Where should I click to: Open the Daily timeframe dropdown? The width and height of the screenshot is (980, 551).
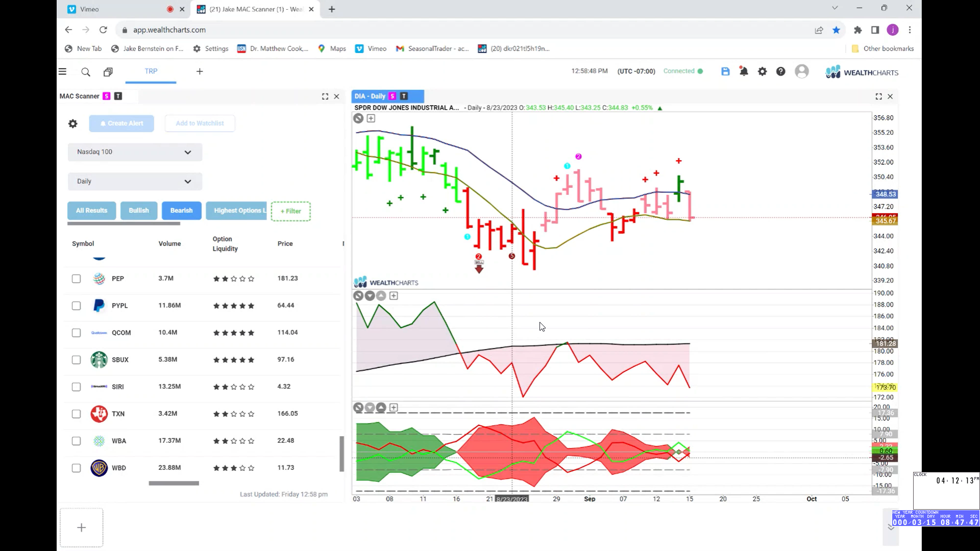coord(135,182)
